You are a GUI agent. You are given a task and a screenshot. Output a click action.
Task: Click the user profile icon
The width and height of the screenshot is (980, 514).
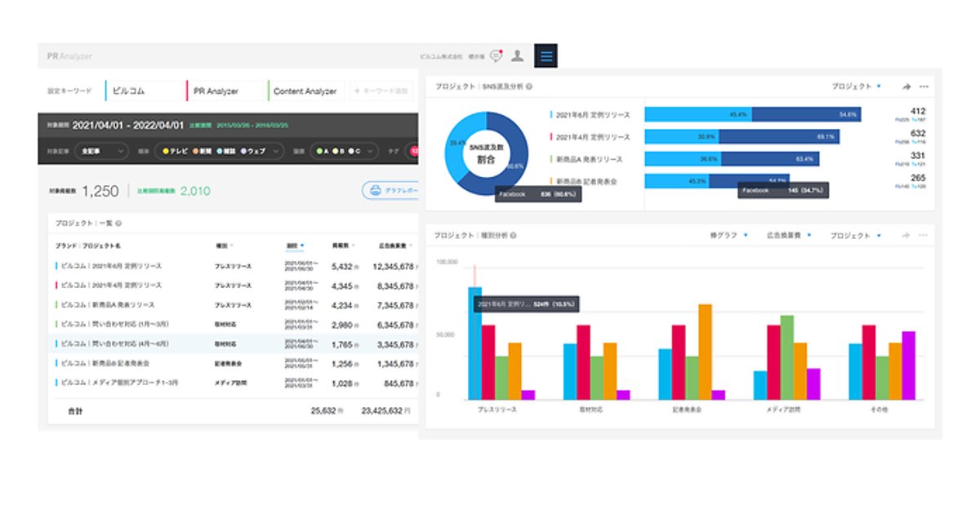pos(517,56)
